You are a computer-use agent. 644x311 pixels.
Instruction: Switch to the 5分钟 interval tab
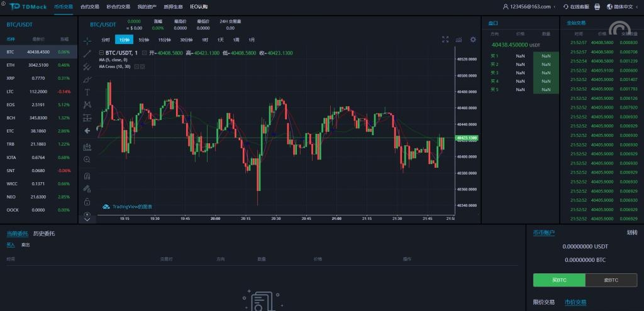pyautogui.click(x=144, y=40)
